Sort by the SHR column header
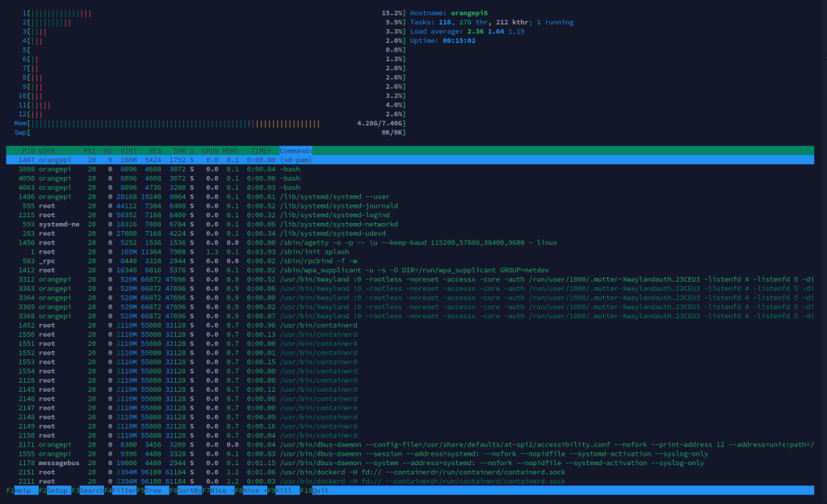 (179, 151)
